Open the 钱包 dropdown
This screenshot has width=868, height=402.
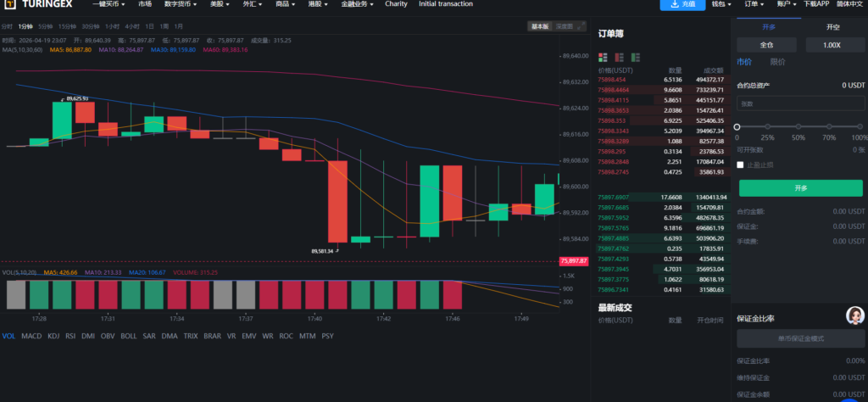coord(721,4)
